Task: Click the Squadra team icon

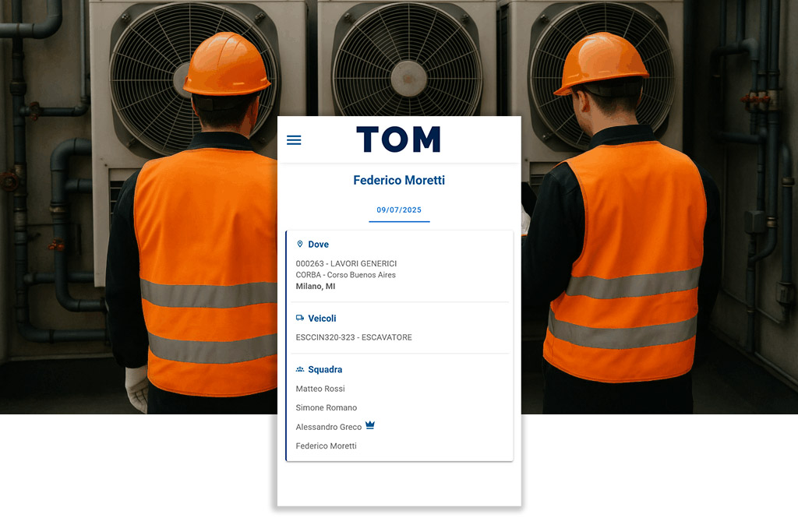Action: 300,369
